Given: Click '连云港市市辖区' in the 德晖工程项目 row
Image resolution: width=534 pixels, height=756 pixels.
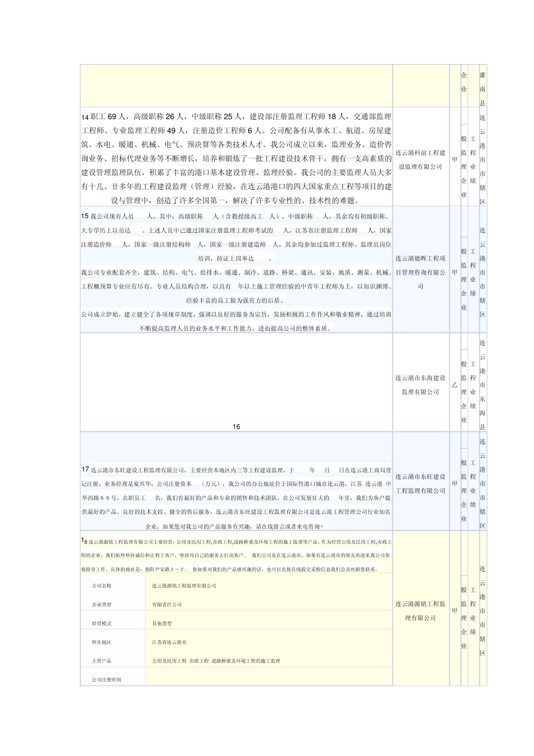Looking at the screenshot, I should (x=482, y=272).
